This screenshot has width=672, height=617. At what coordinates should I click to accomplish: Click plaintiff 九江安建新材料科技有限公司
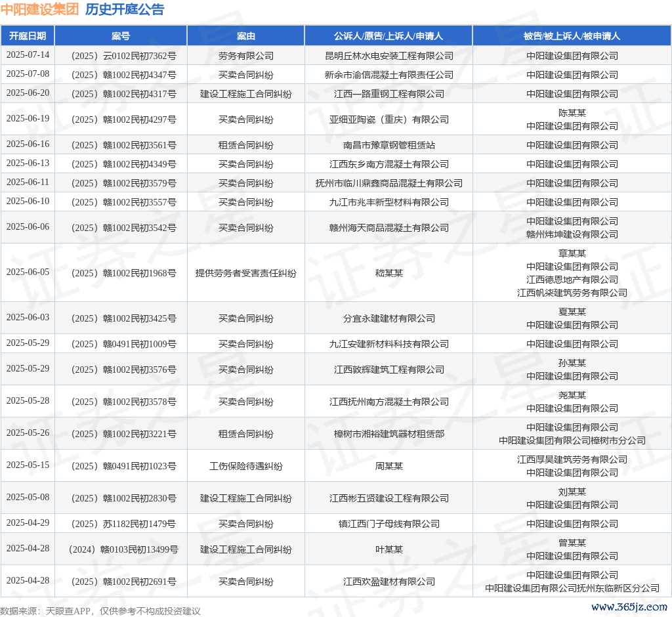(389, 344)
